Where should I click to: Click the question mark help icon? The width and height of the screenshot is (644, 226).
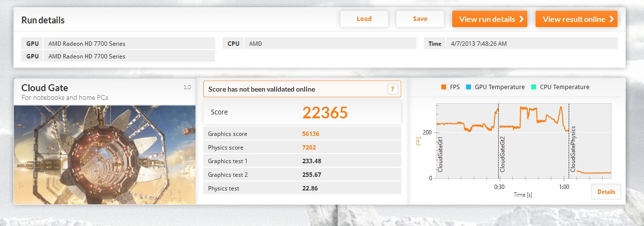(393, 89)
